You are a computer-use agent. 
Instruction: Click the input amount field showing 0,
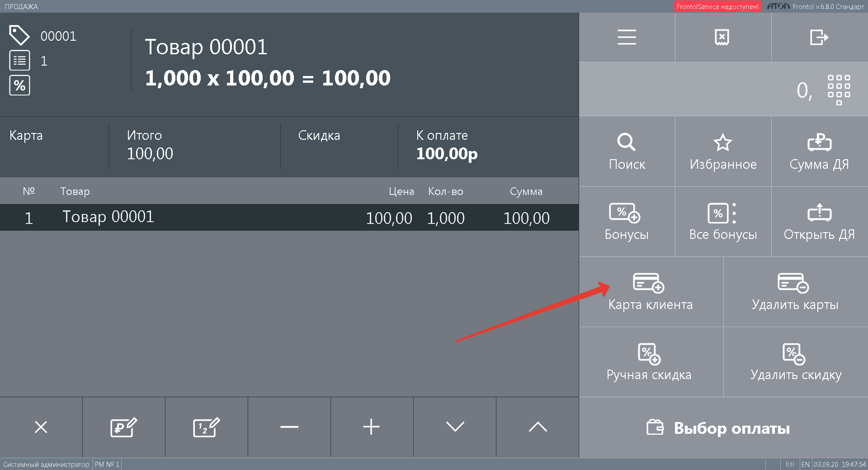(723, 90)
